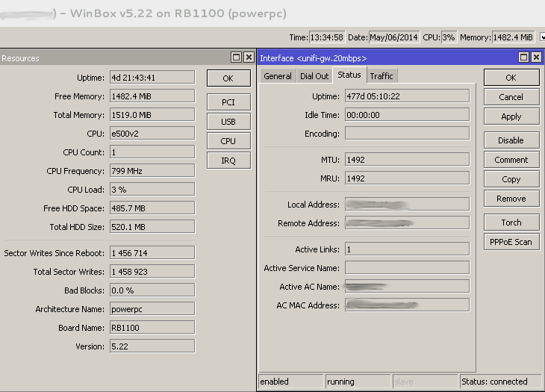Click Sector Writes Since Reboot field
Viewport: 545px width, 392px height.
(x=152, y=253)
